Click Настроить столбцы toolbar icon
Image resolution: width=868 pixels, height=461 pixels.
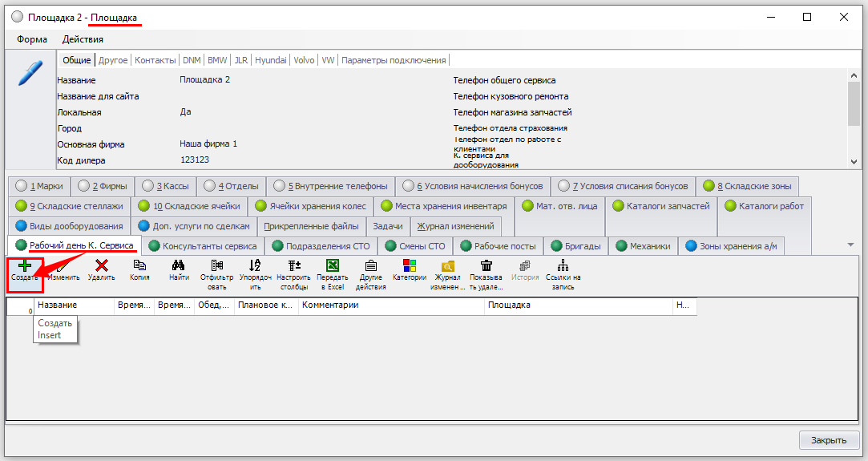[293, 266]
